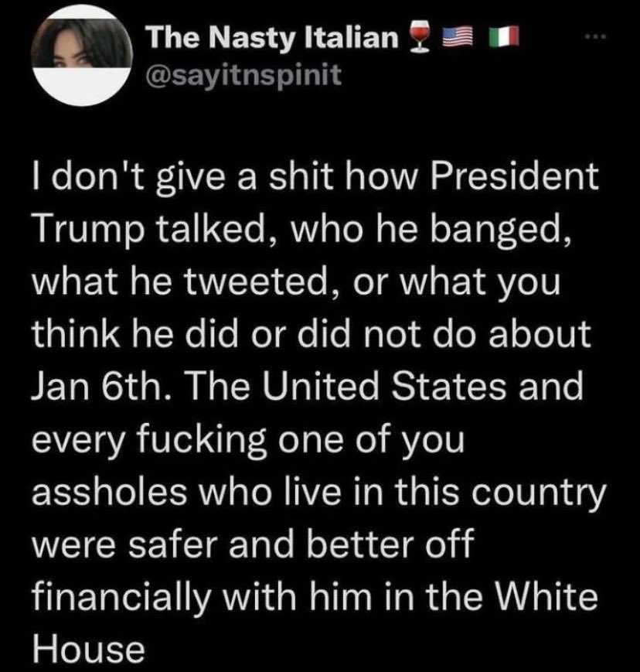Viewport: 640px width, 672px height.
Task: Click the word financially
Action: (x=121, y=599)
